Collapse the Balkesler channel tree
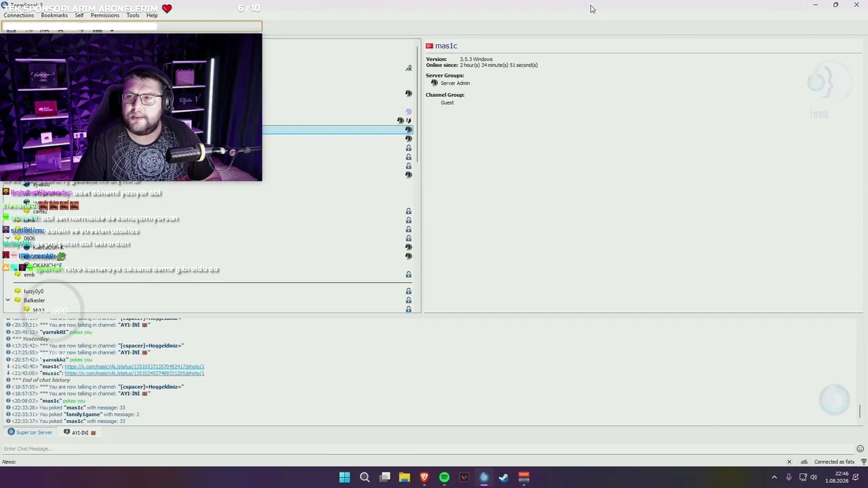 tap(8, 300)
